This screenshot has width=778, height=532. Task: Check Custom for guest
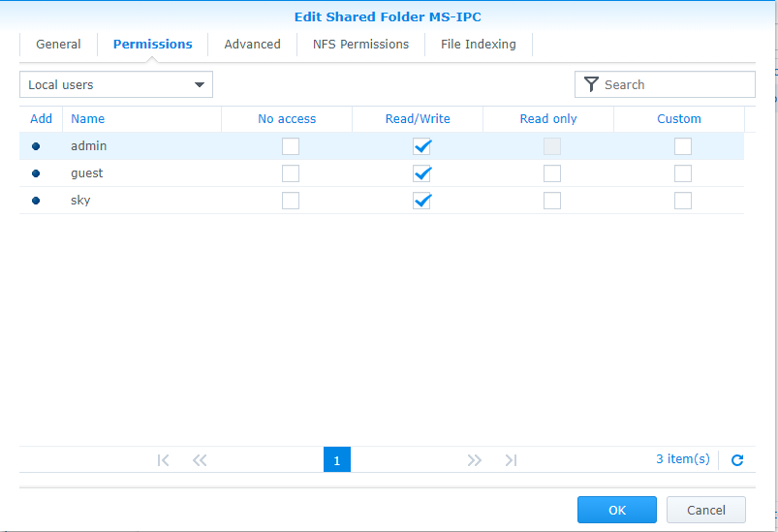tap(683, 173)
